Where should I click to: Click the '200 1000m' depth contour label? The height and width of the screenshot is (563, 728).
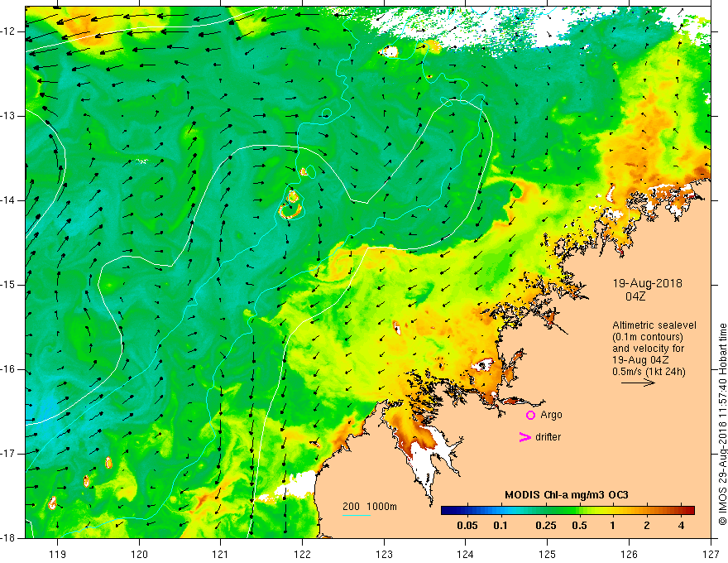370,507
